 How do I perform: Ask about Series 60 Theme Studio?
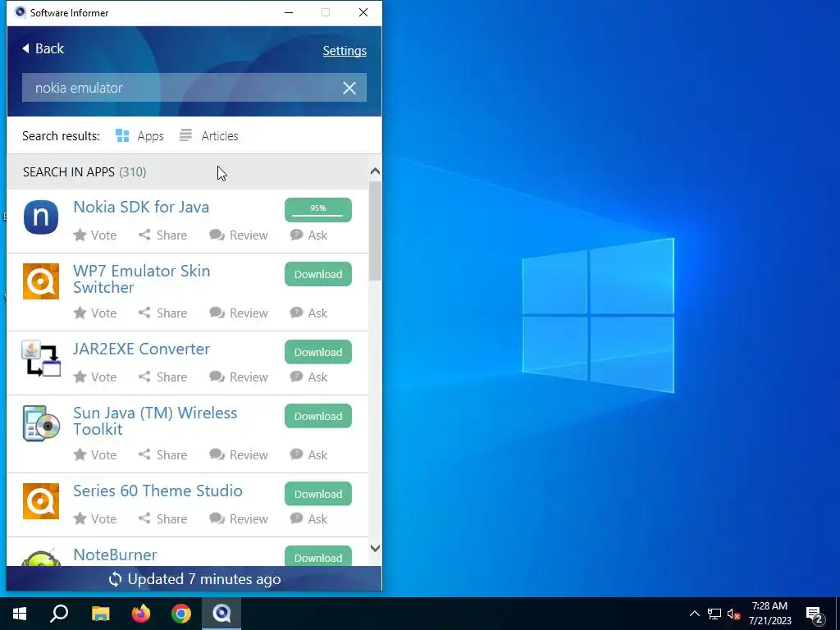point(308,519)
